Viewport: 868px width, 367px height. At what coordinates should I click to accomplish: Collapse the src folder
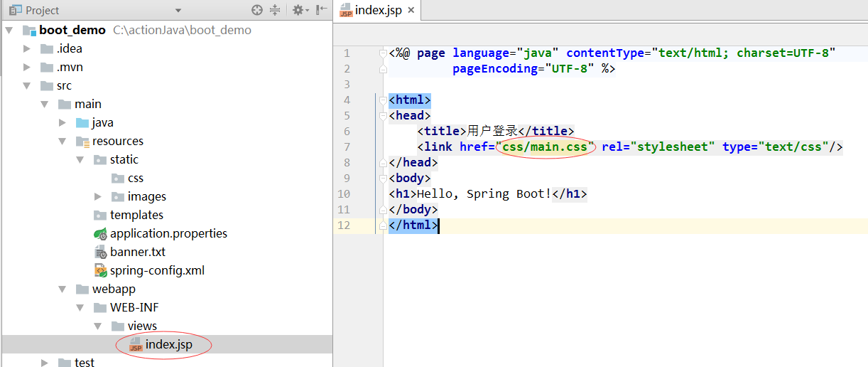click(x=27, y=85)
